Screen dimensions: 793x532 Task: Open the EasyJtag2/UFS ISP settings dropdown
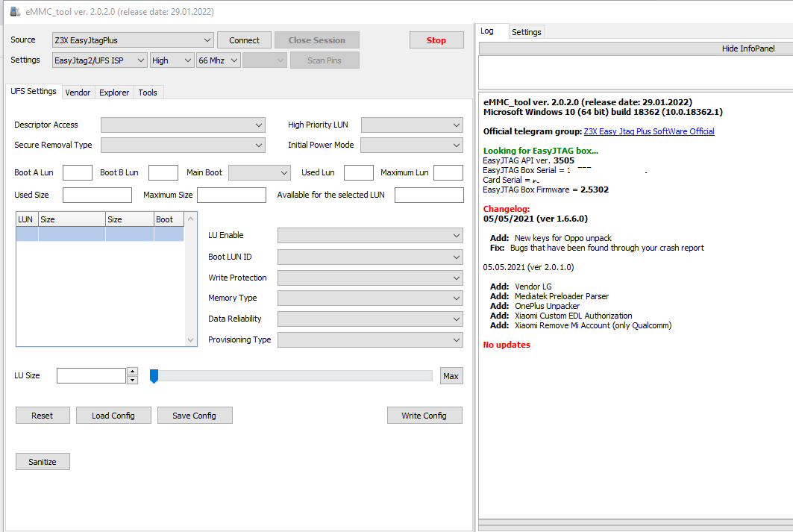click(x=100, y=60)
